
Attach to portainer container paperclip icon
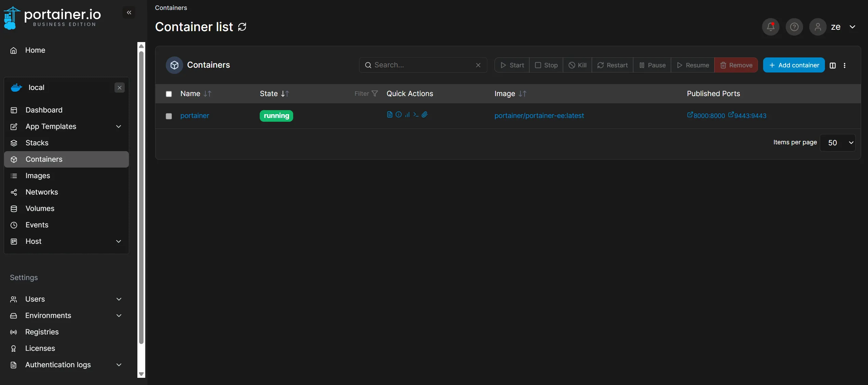424,115
